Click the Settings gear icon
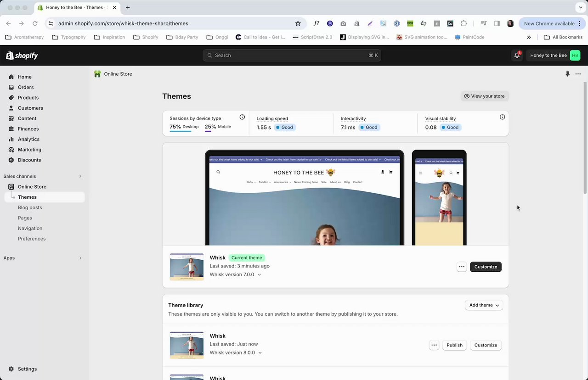Image resolution: width=588 pixels, height=380 pixels. (x=11, y=369)
